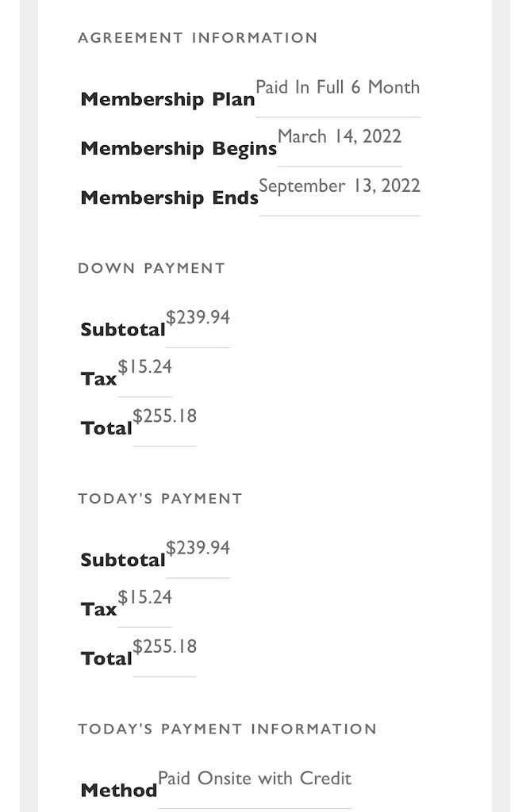The width and height of the screenshot is (530, 812).
Task: Select the $239.94 subtotal under Today's Payment
Action: pyautogui.click(x=198, y=548)
